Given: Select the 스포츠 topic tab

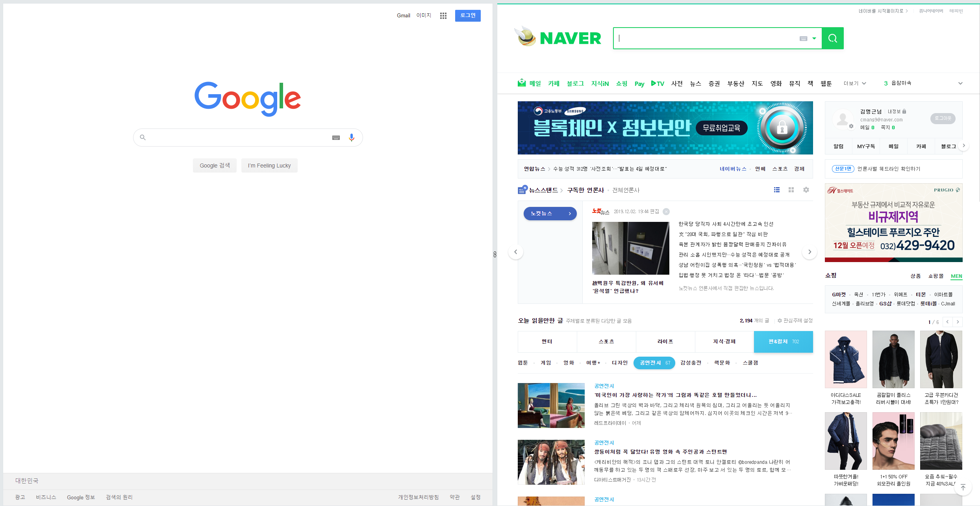Looking at the screenshot, I should [x=606, y=342].
